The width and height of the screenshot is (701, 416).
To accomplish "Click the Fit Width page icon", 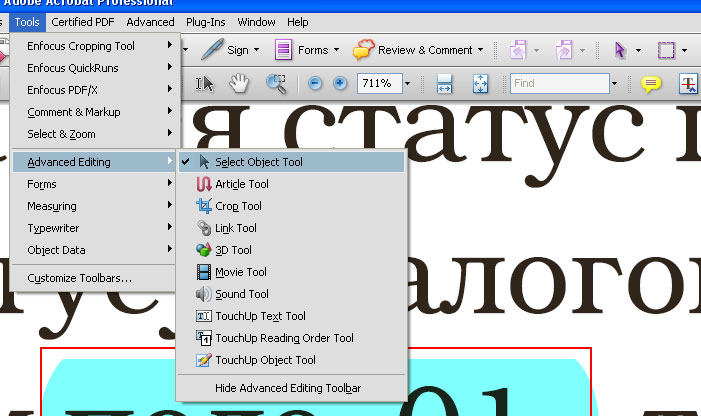I will 444,84.
